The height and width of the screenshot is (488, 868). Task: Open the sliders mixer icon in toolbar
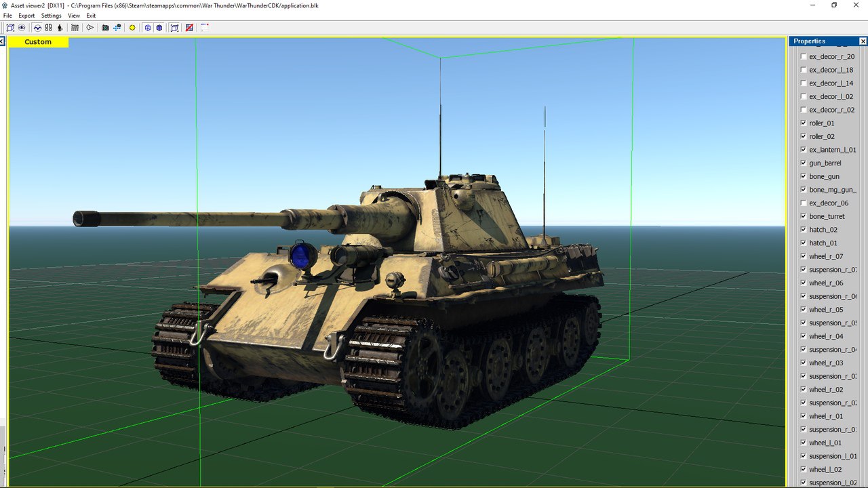(75, 28)
